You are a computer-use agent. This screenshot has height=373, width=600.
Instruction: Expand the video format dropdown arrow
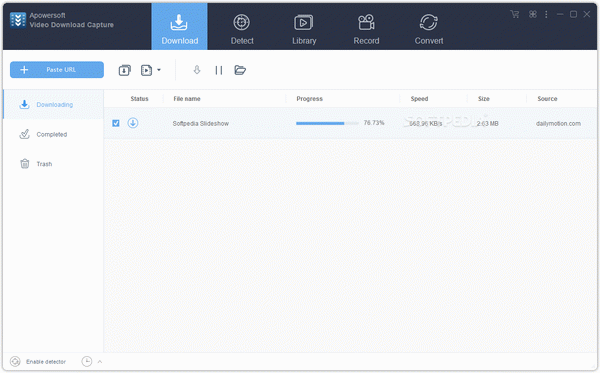[x=159, y=70]
